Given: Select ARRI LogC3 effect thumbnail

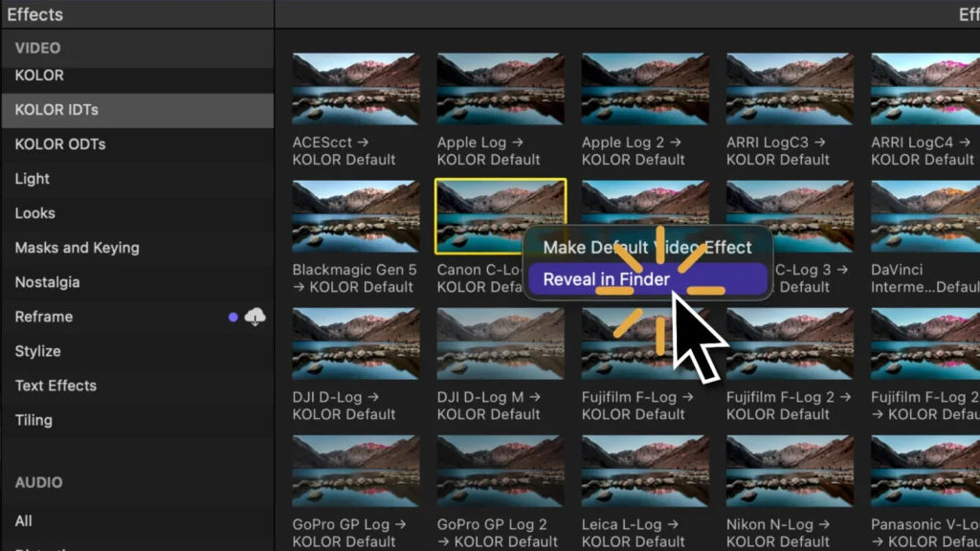Looking at the screenshot, I should pos(790,89).
